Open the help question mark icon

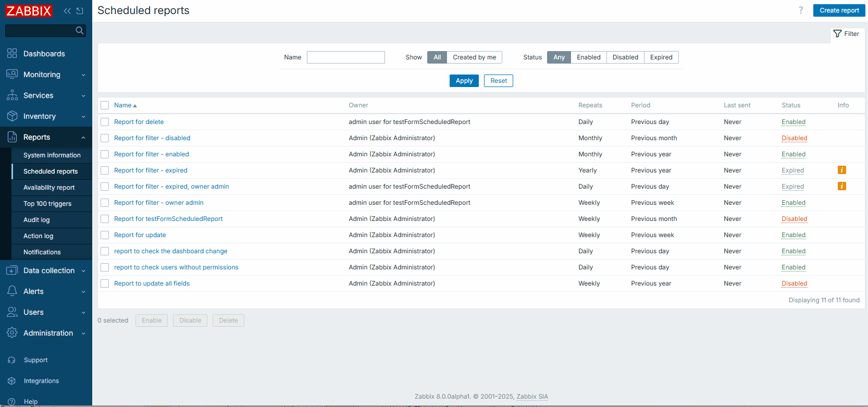(801, 10)
